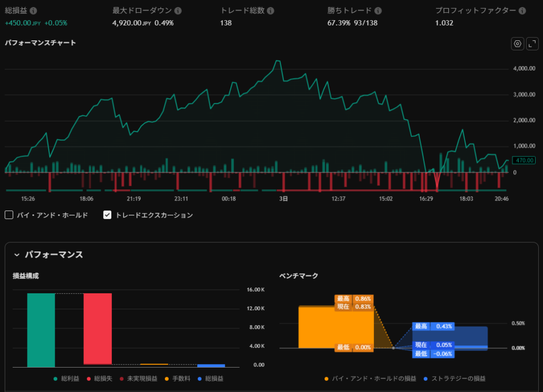This screenshot has height=392, width=543.
Task: Click the info icon next to トレード総数
Action: click(270, 11)
